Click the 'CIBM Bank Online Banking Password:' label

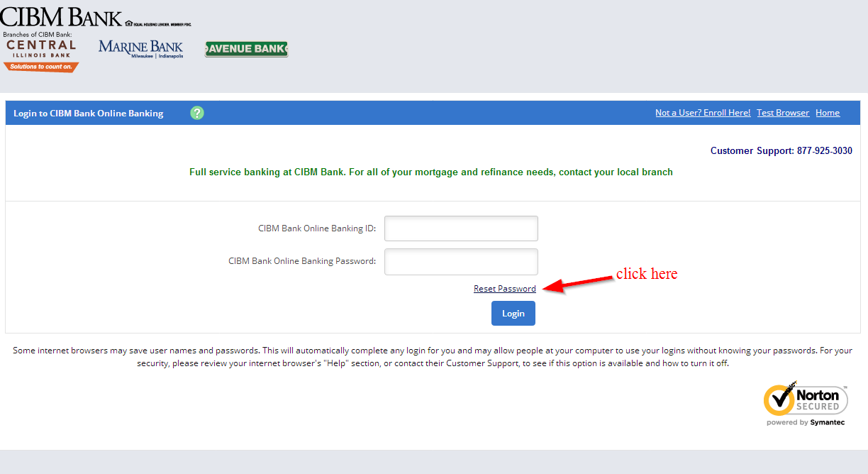point(302,261)
